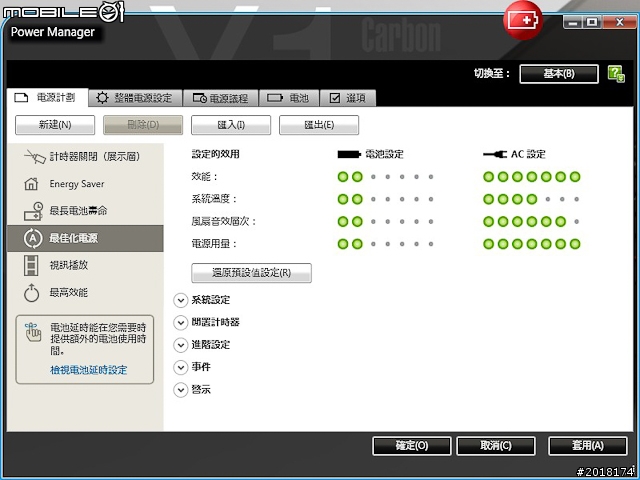Maximize the Power Manager window
The width and height of the screenshot is (640, 480).
592,22
